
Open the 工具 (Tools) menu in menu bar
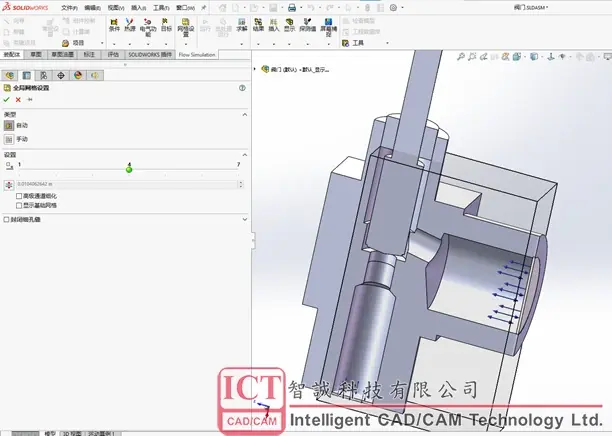[x=161, y=8]
